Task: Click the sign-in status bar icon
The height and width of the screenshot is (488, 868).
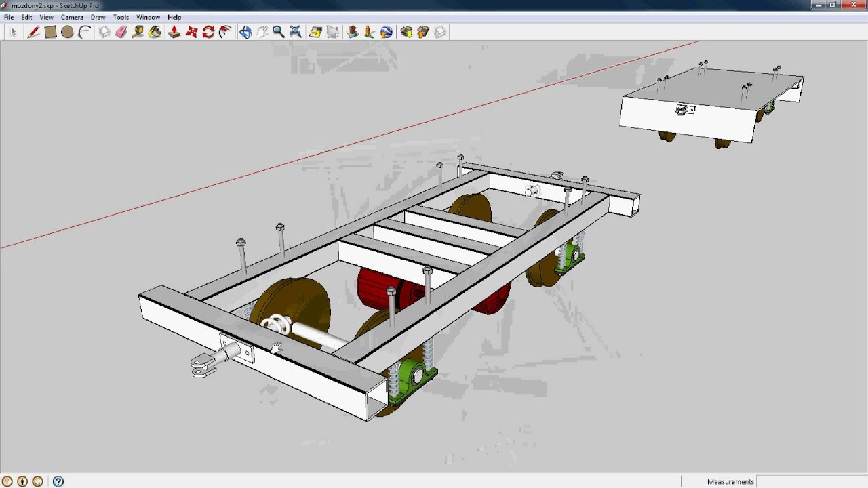Action: pos(37,481)
